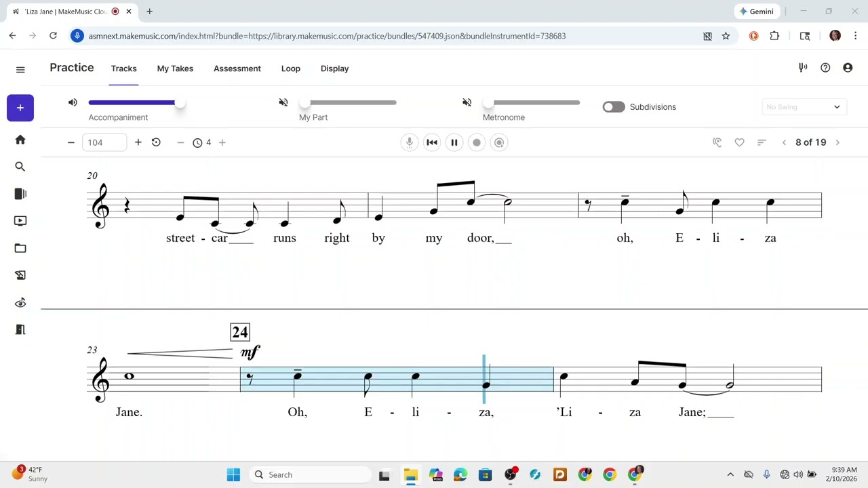
Task: Favorite this piece with the heart icon
Action: coord(739,142)
